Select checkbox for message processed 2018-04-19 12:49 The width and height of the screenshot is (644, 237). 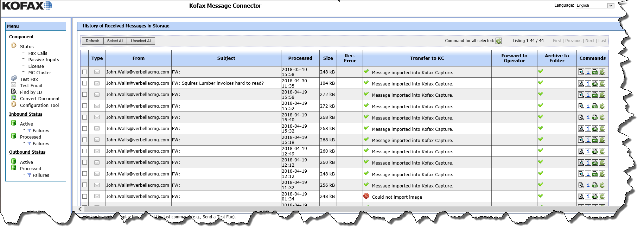click(84, 151)
